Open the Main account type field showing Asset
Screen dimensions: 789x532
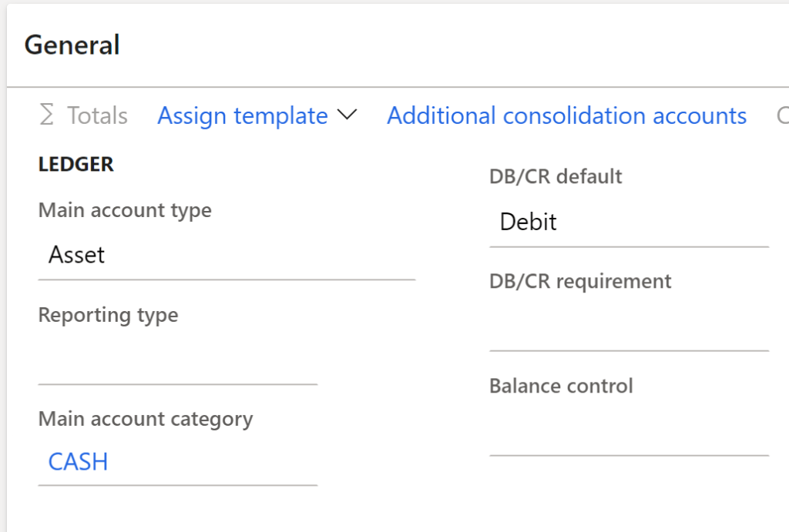[227, 256]
